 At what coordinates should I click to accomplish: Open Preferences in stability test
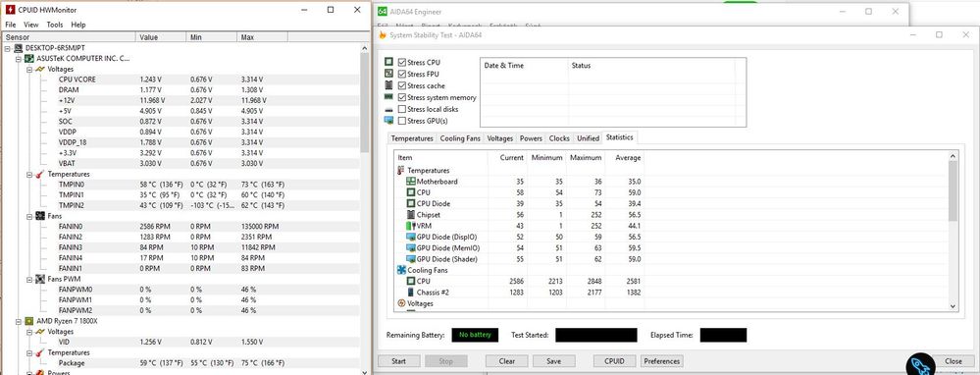(x=661, y=361)
